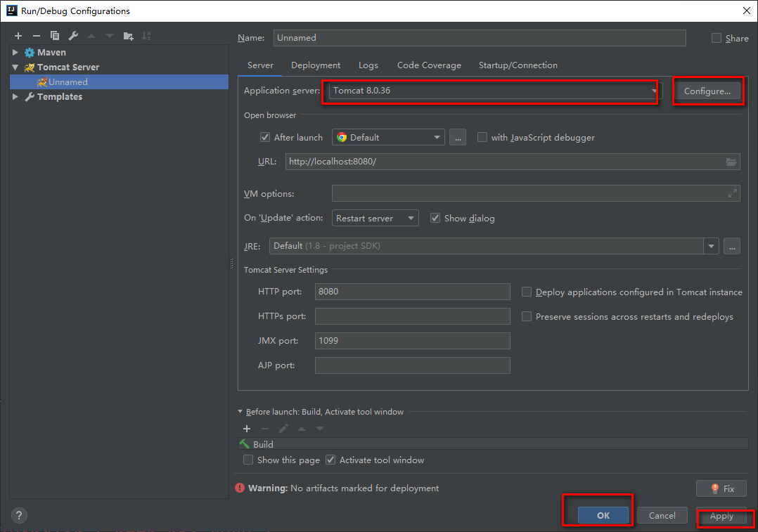Image resolution: width=758 pixels, height=532 pixels.
Task: Remove configuration with minus icon
Action: [37, 36]
